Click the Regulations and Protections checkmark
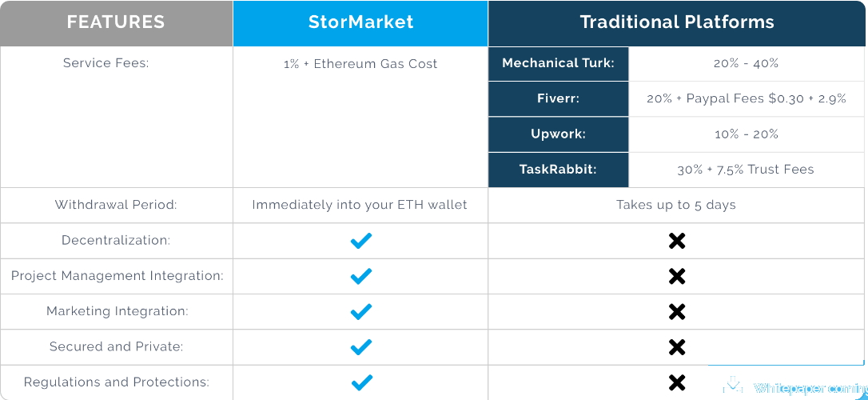868x400 pixels. click(x=361, y=383)
